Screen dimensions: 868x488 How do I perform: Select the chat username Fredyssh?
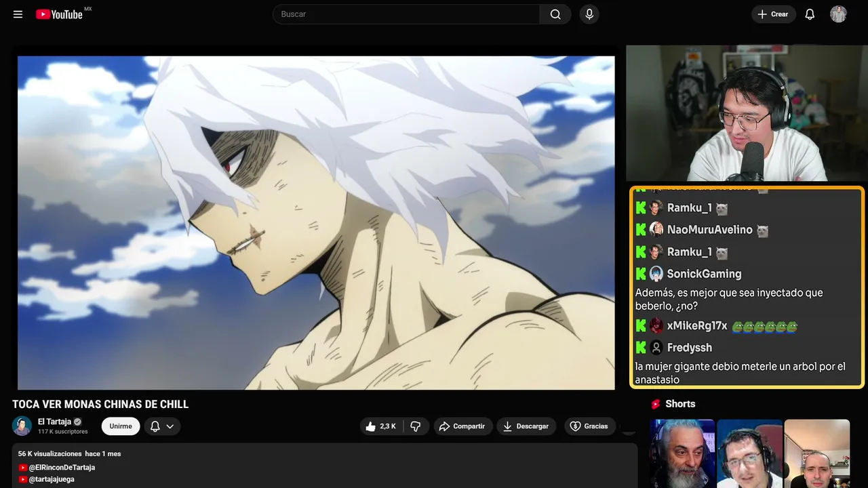tap(689, 348)
